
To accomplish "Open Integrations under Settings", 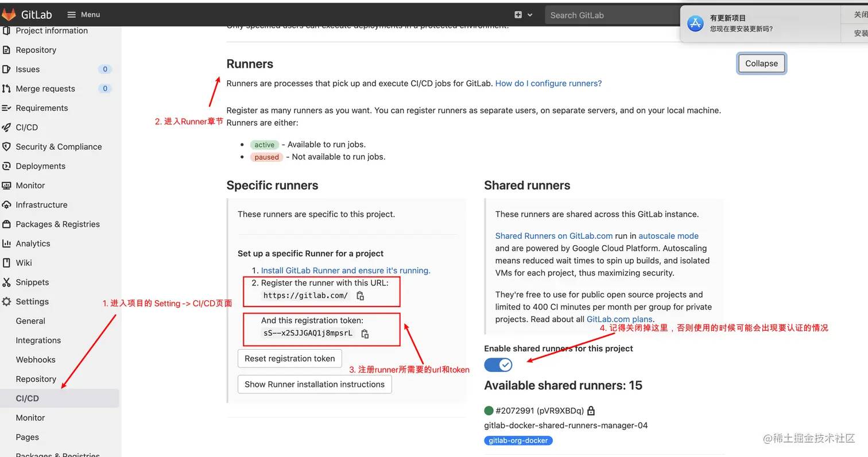I will tap(38, 340).
